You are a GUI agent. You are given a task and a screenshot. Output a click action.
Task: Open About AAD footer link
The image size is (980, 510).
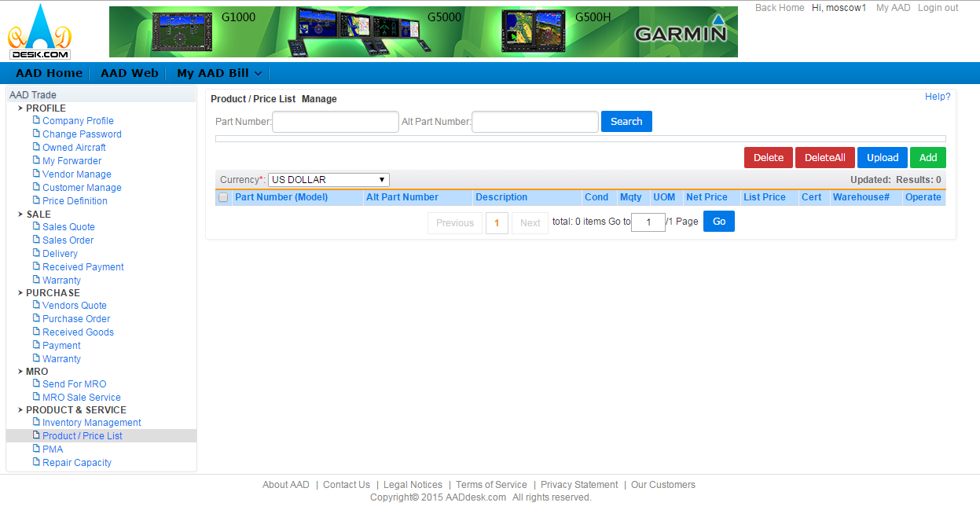tap(286, 485)
